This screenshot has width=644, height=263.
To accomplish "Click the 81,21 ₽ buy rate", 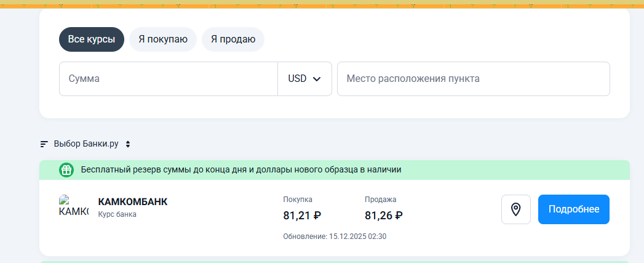I will click(302, 216).
